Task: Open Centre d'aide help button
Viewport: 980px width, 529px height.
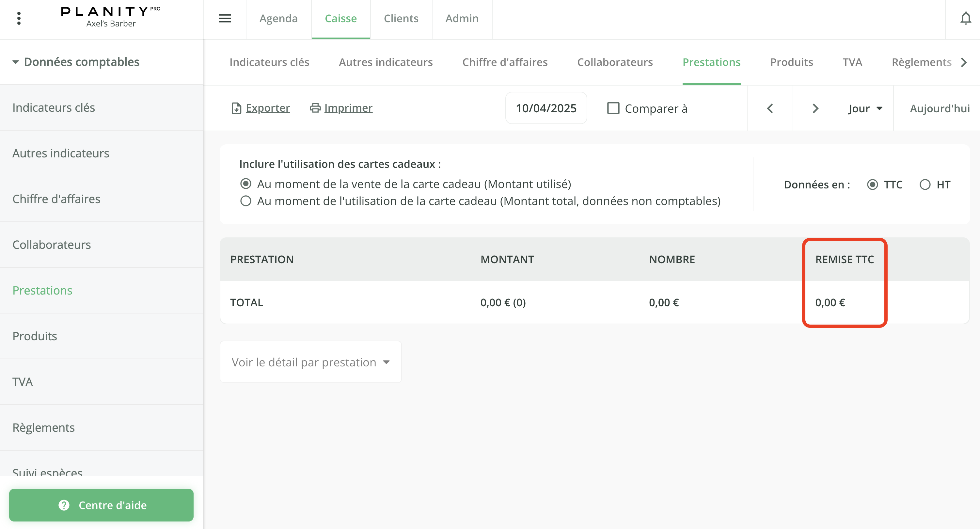Action: pyautogui.click(x=101, y=505)
